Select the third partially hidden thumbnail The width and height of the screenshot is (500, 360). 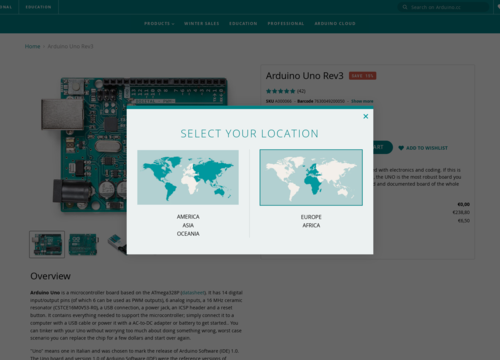point(117,243)
